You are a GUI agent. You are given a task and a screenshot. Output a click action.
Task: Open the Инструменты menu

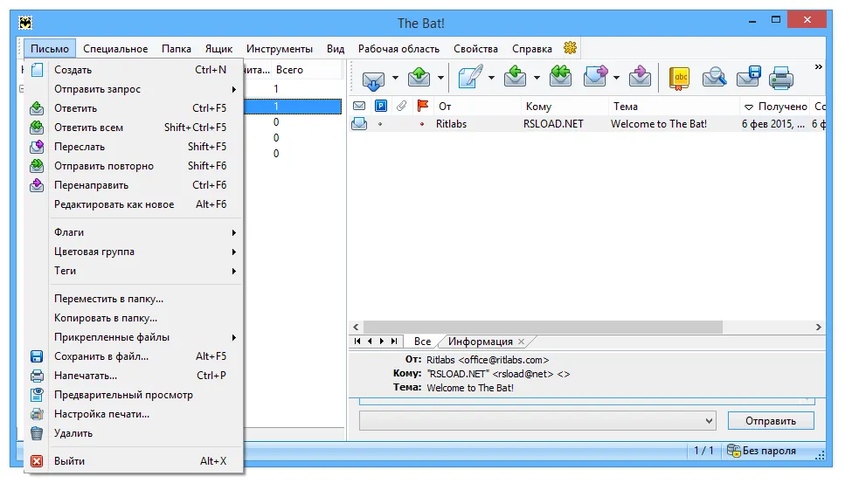pyautogui.click(x=279, y=49)
